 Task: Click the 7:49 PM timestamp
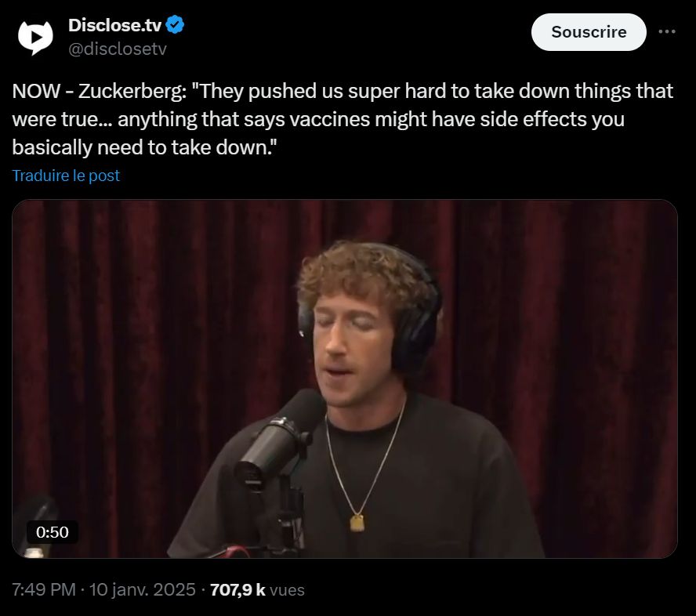pos(44,590)
